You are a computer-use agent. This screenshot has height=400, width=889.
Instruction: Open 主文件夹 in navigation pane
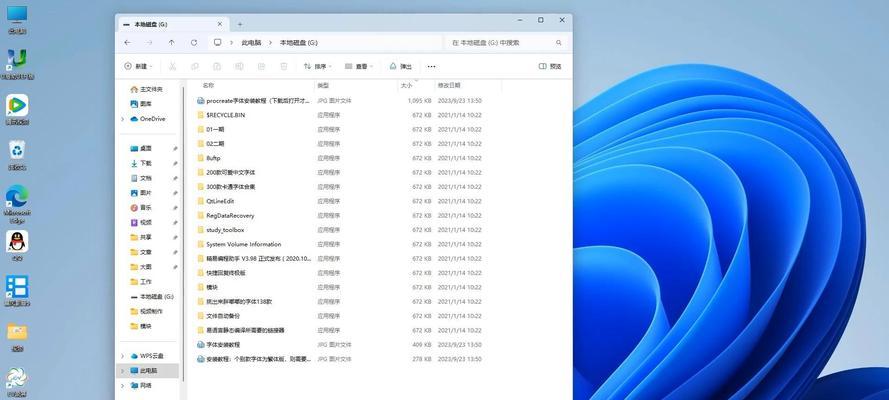(146, 90)
